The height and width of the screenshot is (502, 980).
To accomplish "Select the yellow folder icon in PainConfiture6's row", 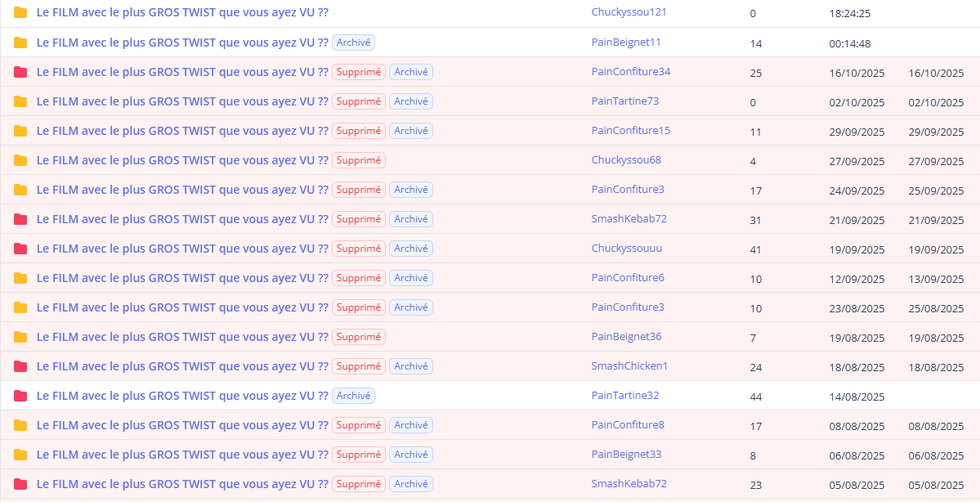I will tap(20, 278).
